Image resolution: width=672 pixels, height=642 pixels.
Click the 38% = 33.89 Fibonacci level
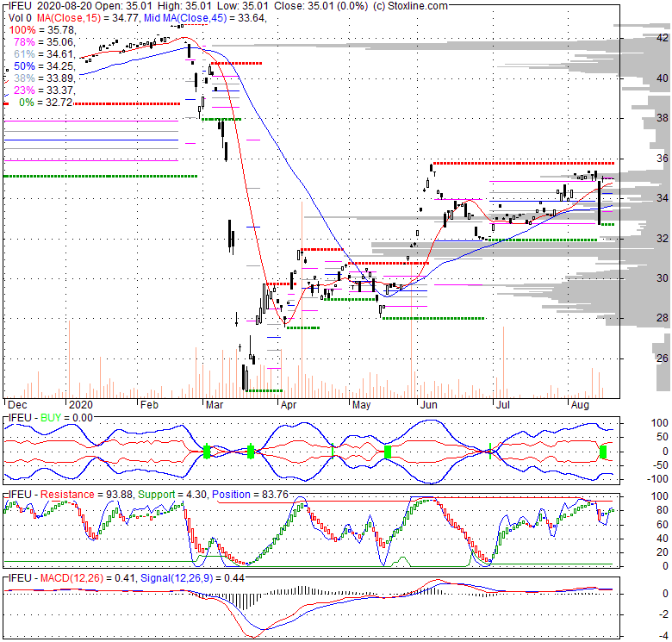pos(45,78)
